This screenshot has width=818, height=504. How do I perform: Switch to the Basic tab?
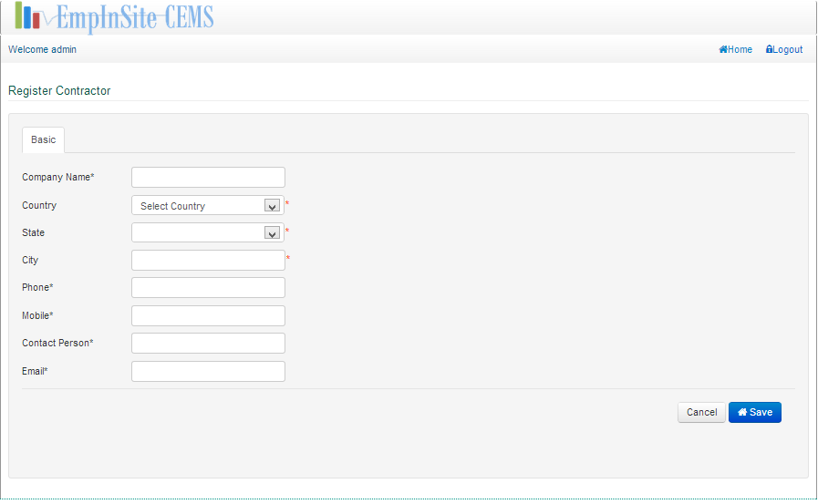coord(43,139)
